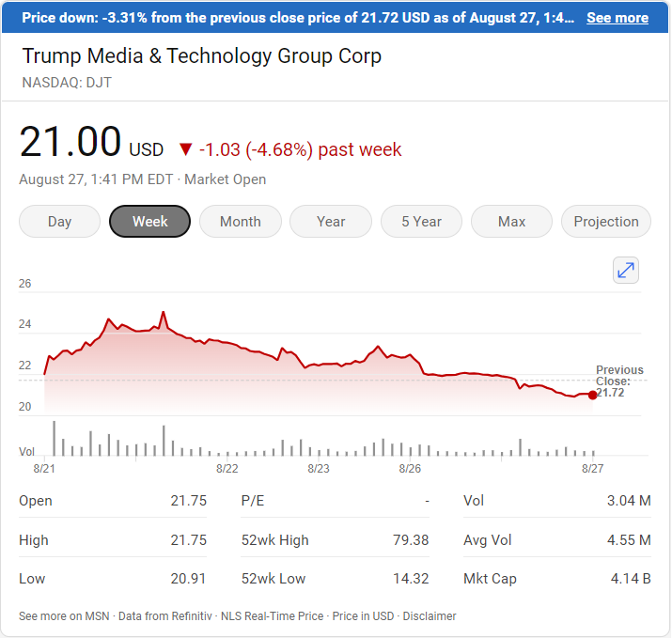Show the Max time range chart

(x=512, y=222)
